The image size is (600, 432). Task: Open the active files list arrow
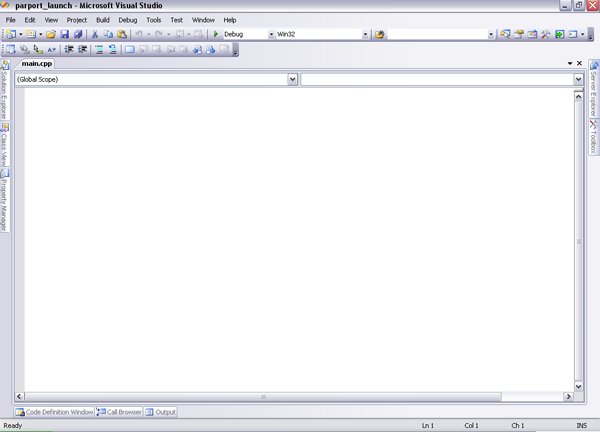570,64
